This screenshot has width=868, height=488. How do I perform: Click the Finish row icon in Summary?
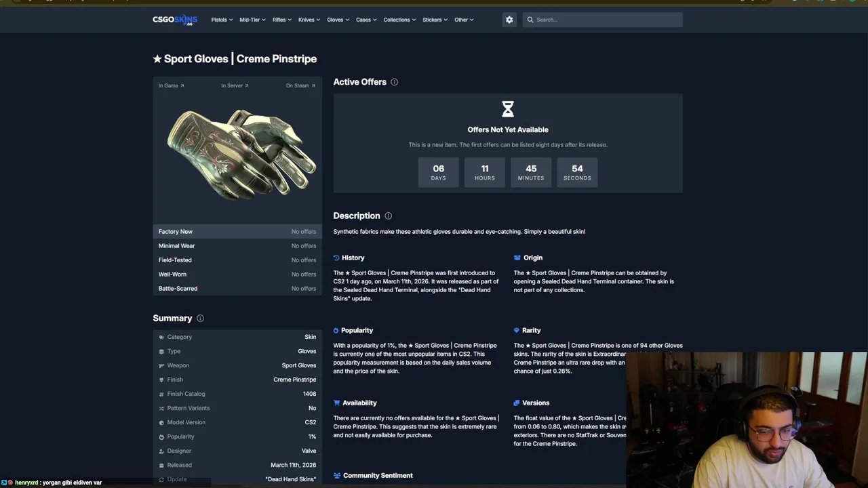[161, 380]
